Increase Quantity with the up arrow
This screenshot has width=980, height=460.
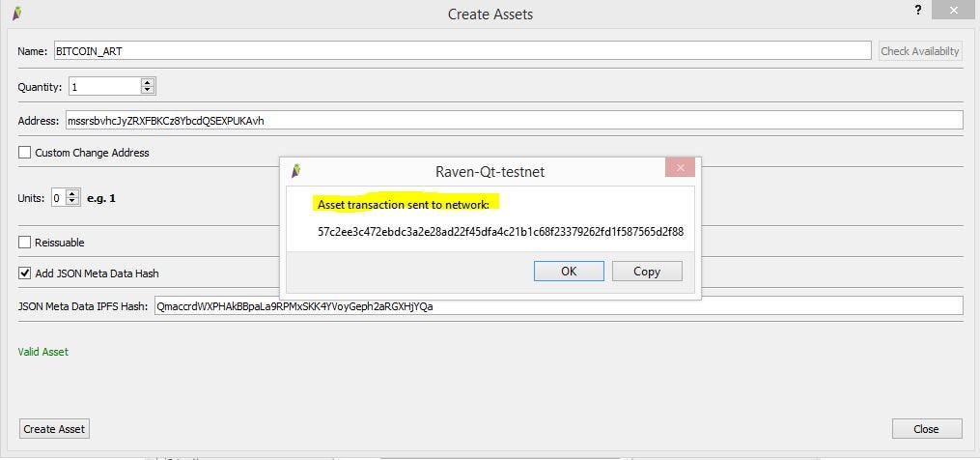(148, 82)
